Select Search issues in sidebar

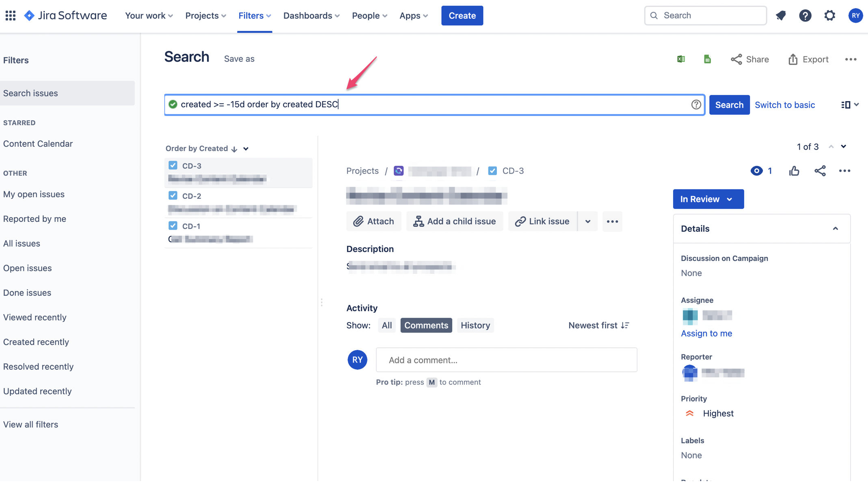pos(67,93)
